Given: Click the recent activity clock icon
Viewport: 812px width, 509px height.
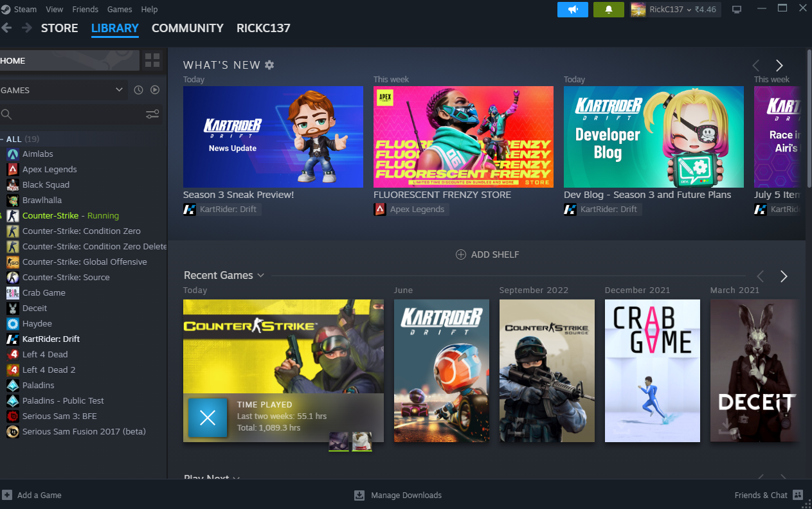Looking at the screenshot, I should (x=138, y=90).
